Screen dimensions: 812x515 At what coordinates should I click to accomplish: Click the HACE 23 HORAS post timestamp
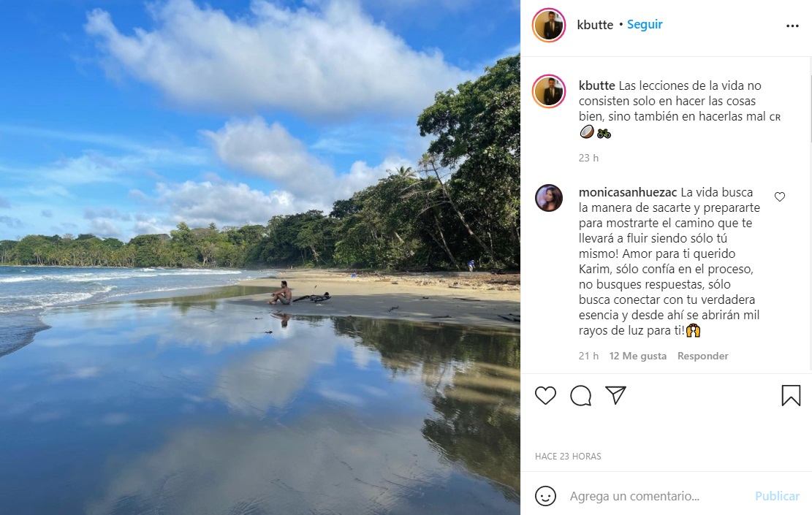click(567, 456)
